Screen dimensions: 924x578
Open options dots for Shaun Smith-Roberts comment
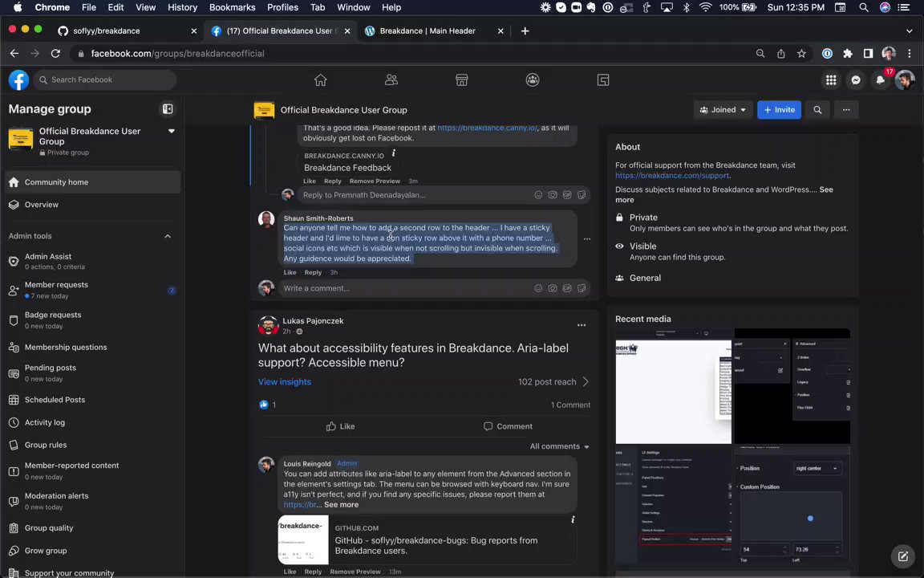(587, 239)
